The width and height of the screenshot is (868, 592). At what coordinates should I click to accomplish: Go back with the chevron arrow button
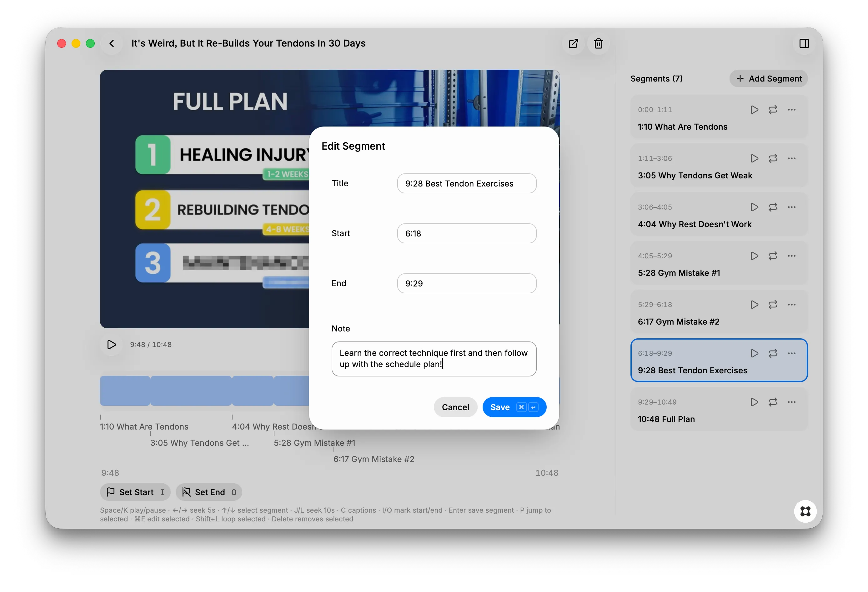point(112,43)
